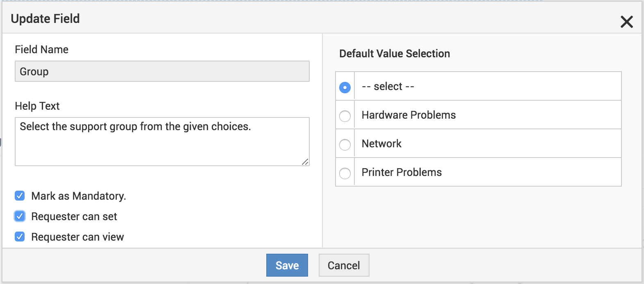The image size is (644, 284).
Task: Disable the Requester can view checkbox
Action: point(20,237)
